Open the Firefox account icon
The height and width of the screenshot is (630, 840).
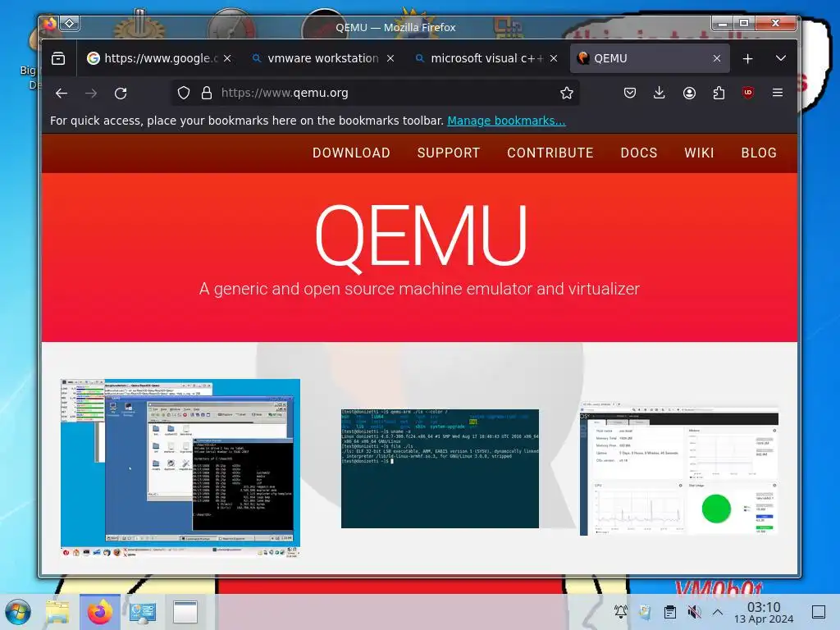tap(689, 94)
